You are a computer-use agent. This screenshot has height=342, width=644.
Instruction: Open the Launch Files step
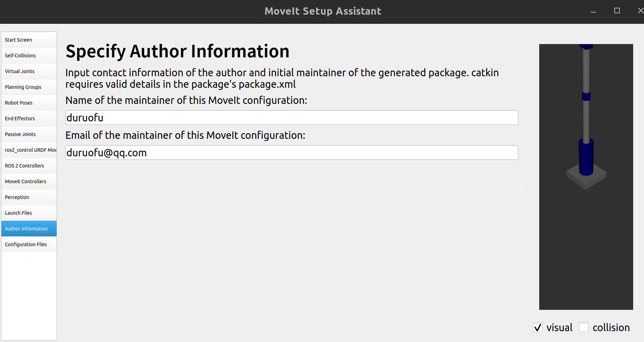29,213
